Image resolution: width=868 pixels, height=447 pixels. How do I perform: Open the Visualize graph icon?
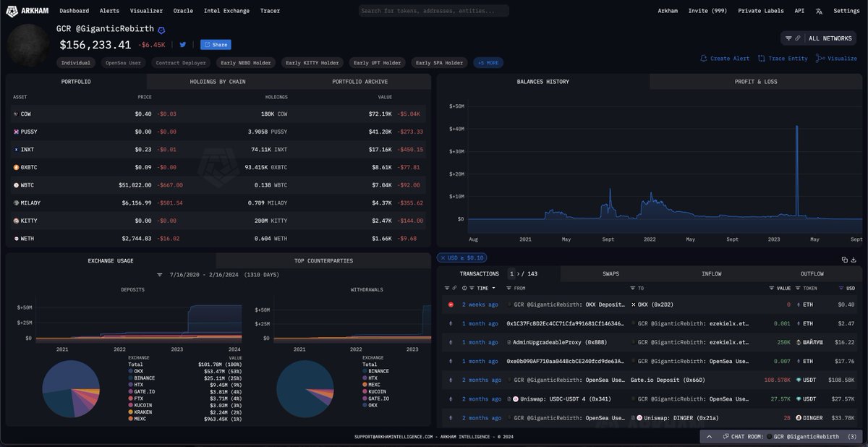(818, 57)
